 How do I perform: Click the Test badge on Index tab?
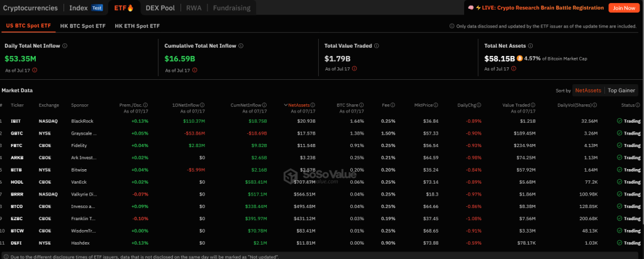pyautogui.click(x=97, y=8)
